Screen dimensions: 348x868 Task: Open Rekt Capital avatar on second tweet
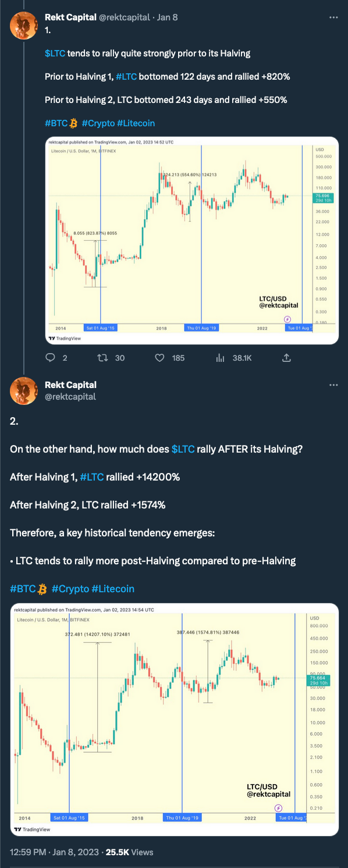(24, 391)
